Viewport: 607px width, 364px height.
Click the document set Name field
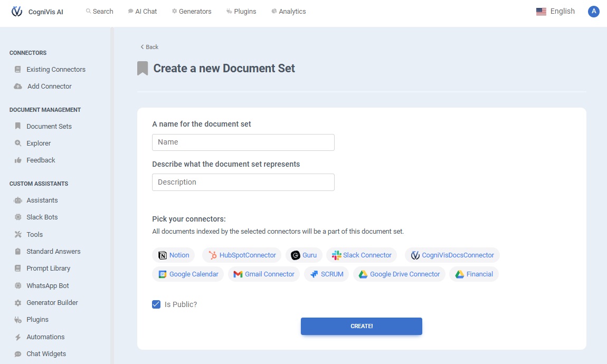click(243, 142)
